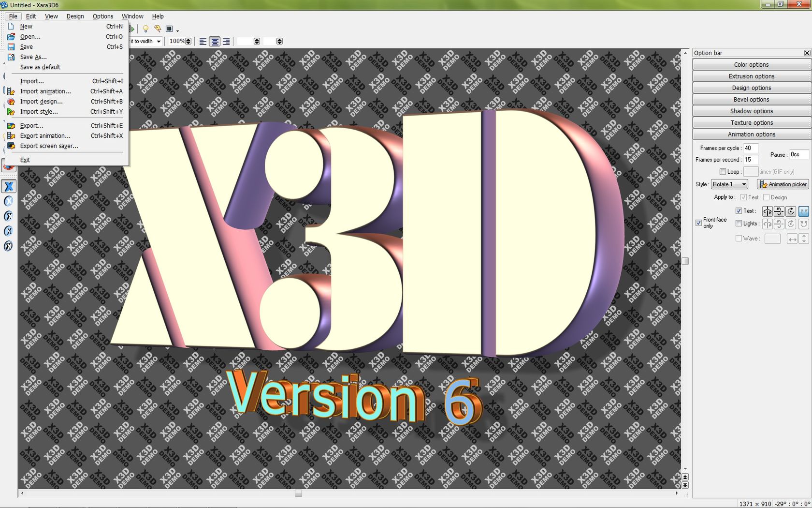The height and width of the screenshot is (508, 812).
Task: Expand Color options section
Action: (x=752, y=65)
